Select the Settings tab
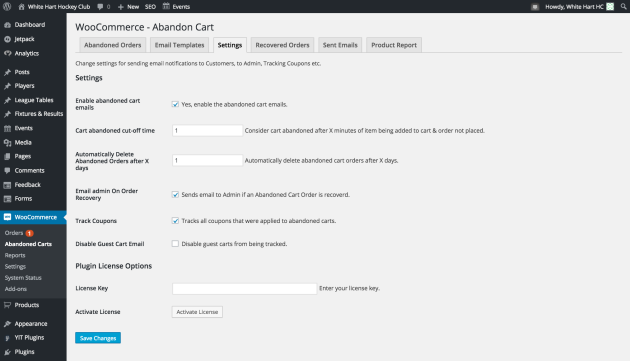 pyautogui.click(x=230, y=45)
